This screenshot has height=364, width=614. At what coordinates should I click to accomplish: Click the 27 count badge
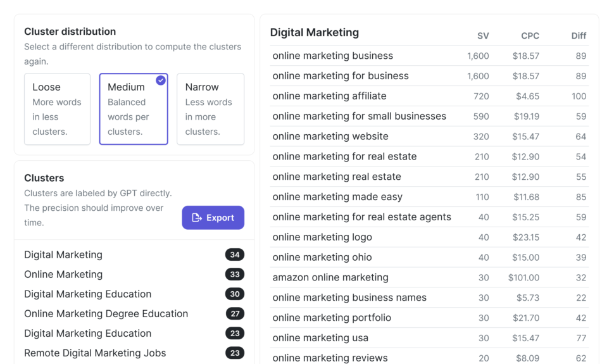(x=235, y=313)
